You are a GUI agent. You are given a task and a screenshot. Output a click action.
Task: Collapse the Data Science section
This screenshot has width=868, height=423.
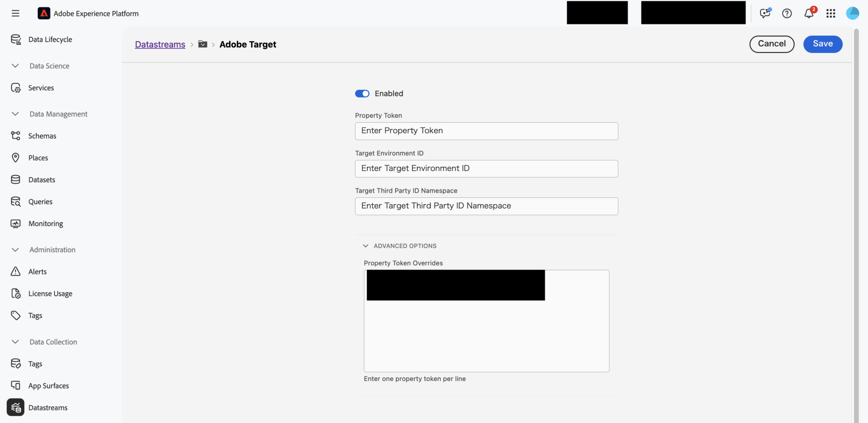(x=15, y=66)
